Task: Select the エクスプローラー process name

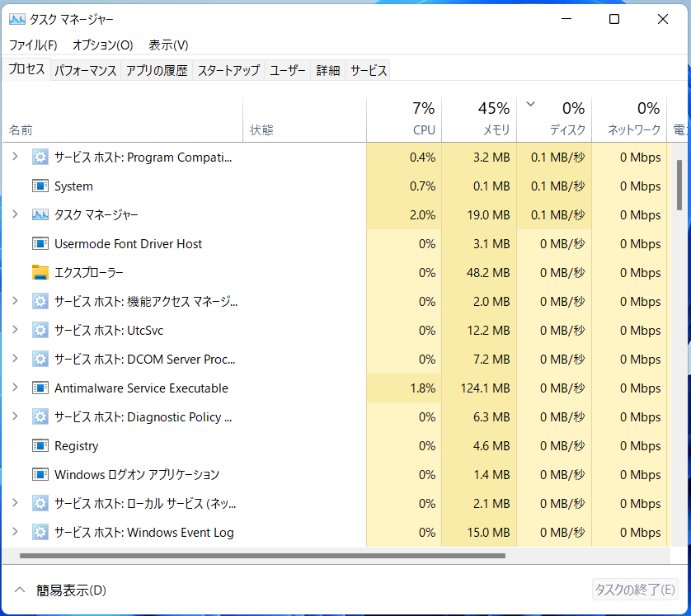Action: pos(88,273)
